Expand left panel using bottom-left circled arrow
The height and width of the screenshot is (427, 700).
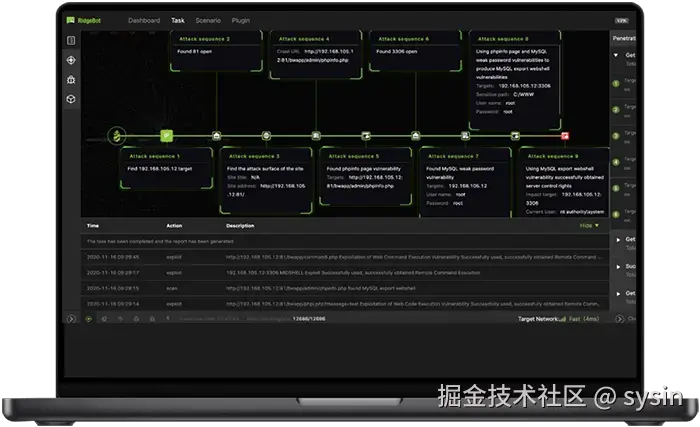71,319
